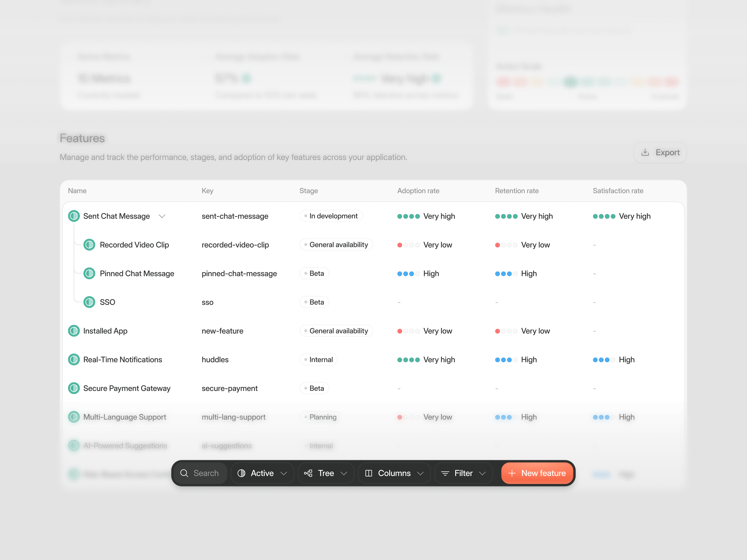
Task: Open the Filter options dropdown
Action: (463, 473)
